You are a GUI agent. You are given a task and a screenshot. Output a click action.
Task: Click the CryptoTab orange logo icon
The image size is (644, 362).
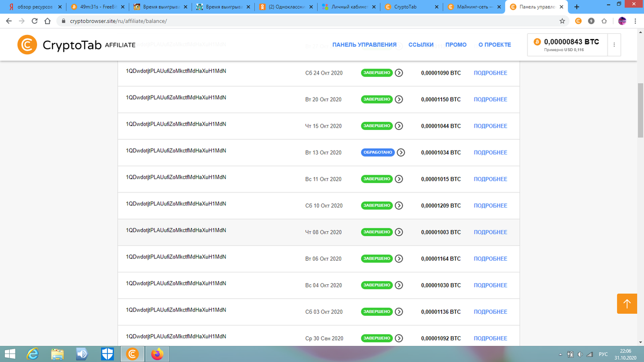[27, 45]
